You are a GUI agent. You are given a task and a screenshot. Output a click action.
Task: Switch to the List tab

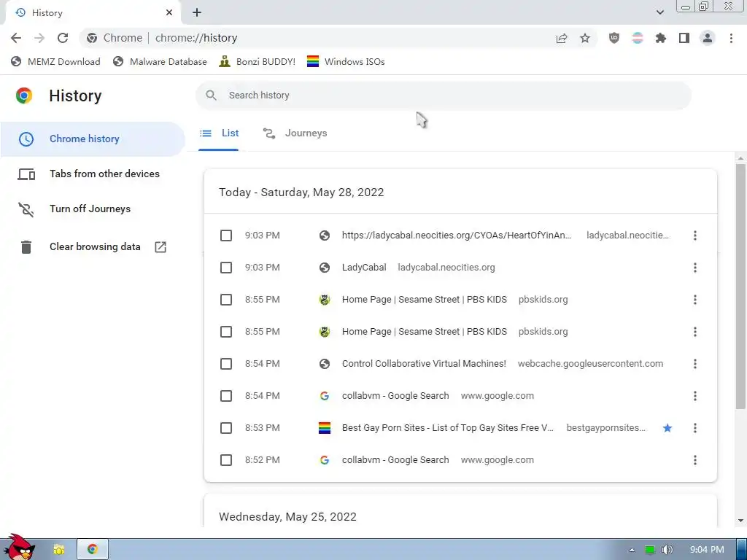(x=219, y=133)
